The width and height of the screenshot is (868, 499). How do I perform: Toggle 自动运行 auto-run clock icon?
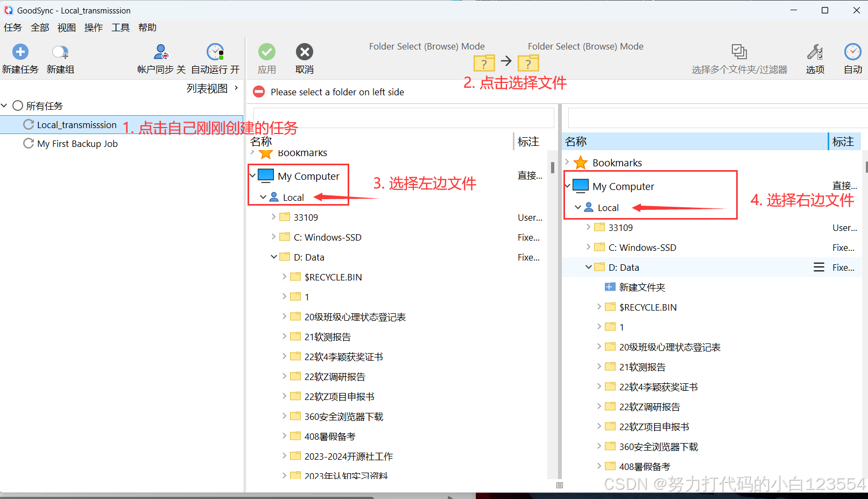215,52
